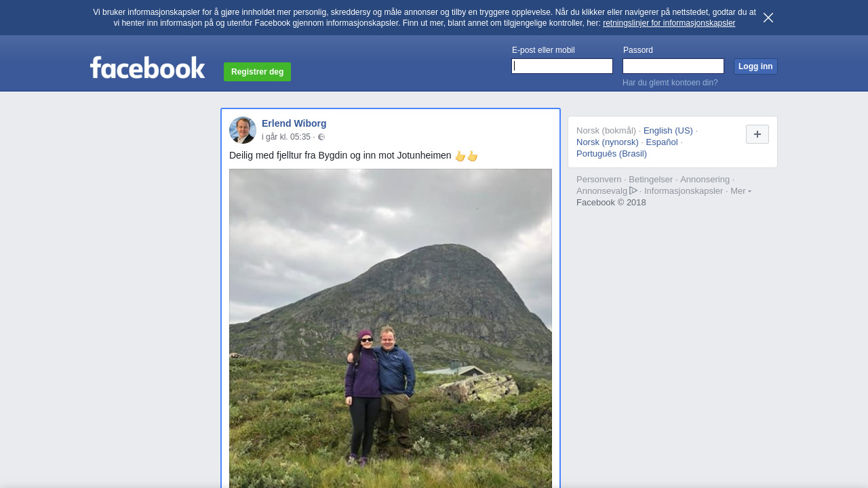Click the Facebook © 2018 text
This screenshot has height=488, width=868.
pyautogui.click(x=611, y=202)
